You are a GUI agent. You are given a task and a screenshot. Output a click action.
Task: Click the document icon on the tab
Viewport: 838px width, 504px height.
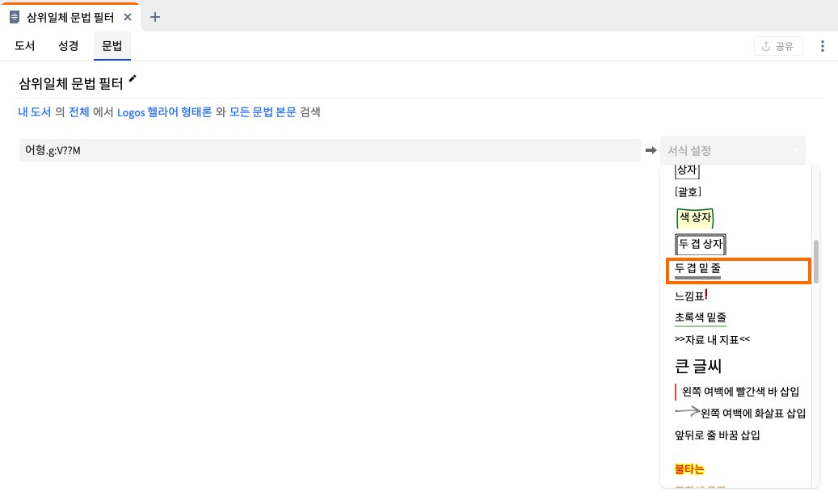tap(15, 17)
